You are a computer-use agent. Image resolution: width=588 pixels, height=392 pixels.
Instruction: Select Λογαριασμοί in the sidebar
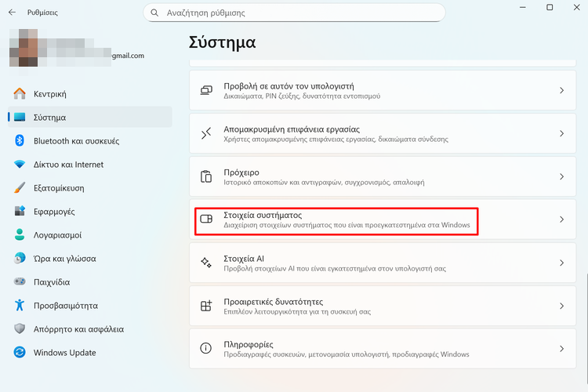[57, 235]
